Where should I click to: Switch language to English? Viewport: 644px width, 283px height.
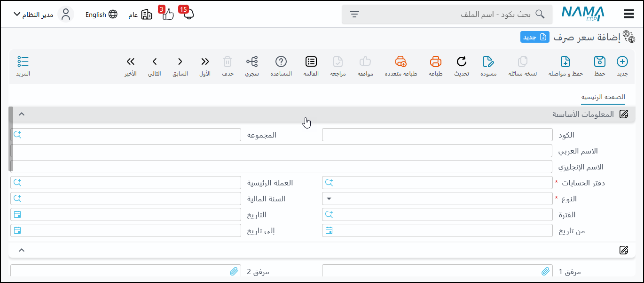101,15
